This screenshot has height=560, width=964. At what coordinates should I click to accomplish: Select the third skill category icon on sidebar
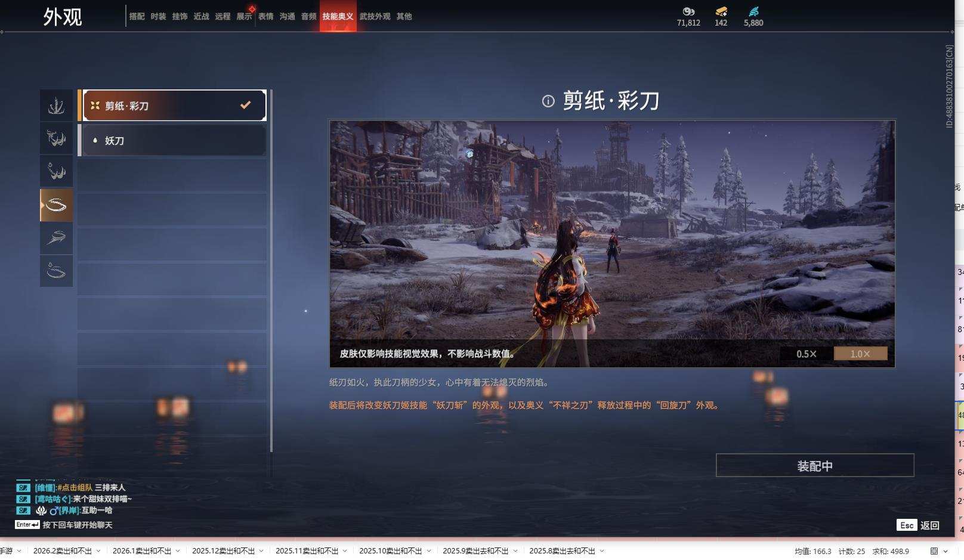click(56, 171)
